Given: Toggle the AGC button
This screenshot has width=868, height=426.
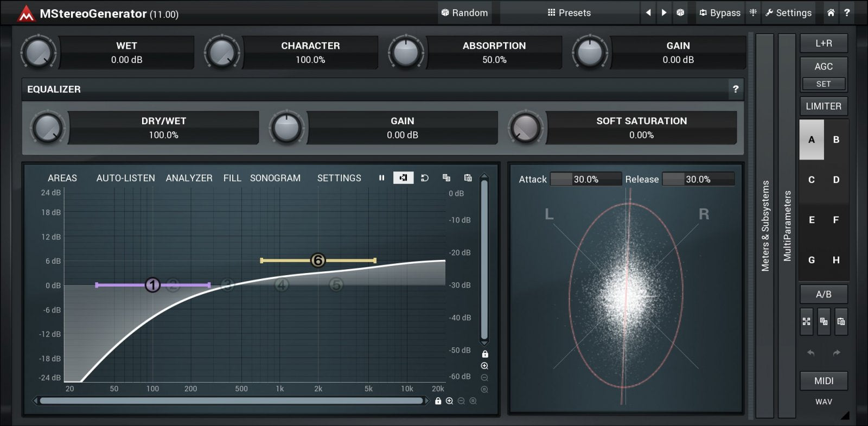Looking at the screenshot, I should click(x=824, y=66).
